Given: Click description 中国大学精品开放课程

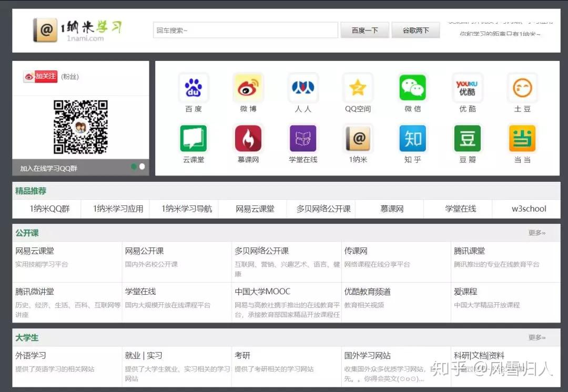Looking at the screenshot, I should coord(487,305).
